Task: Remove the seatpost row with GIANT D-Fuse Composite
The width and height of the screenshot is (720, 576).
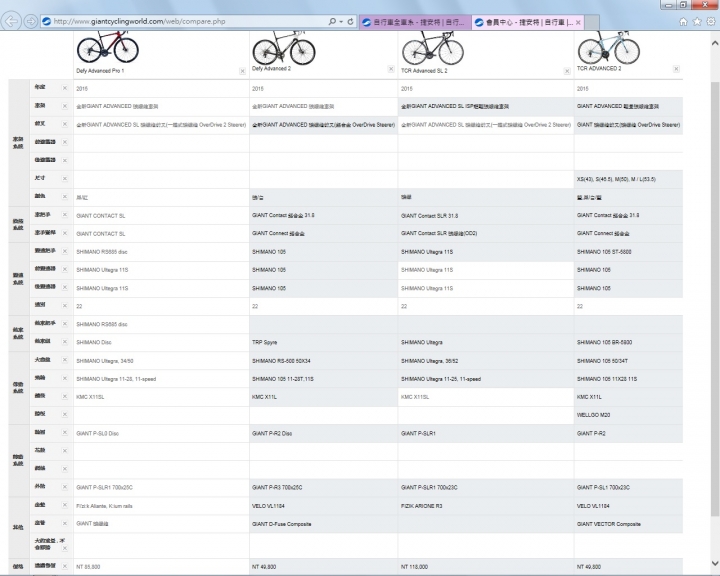Action: click(x=65, y=524)
